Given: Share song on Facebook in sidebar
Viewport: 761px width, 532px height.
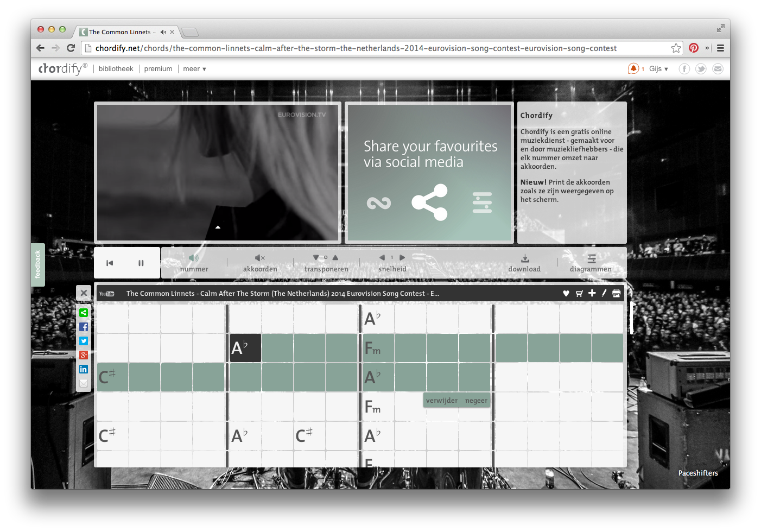Looking at the screenshot, I should pyautogui.click(x=84, y=327).
